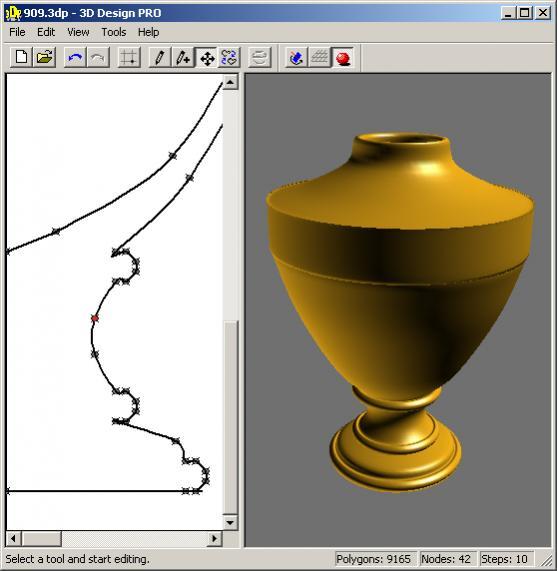Select the four-arrow move tool
Viewport: 557px width, 571px height.
[206, 58]
